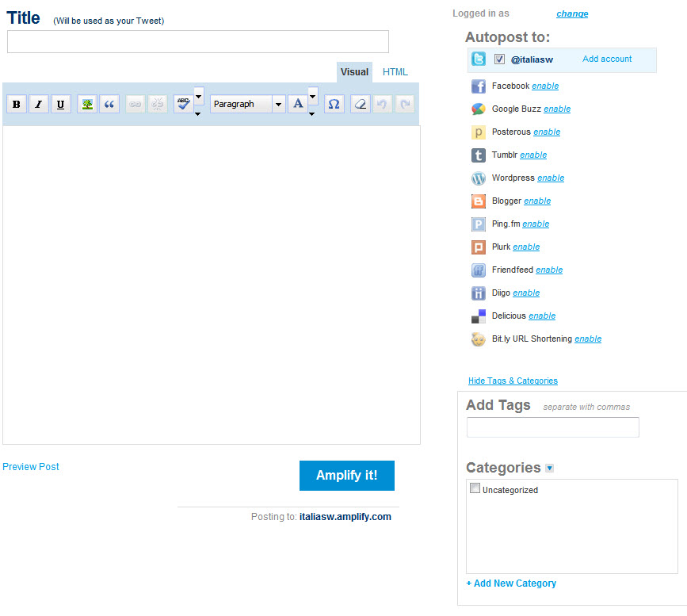Click the Twitter bird icon
The image size is (687, 616).
(479, 59)
